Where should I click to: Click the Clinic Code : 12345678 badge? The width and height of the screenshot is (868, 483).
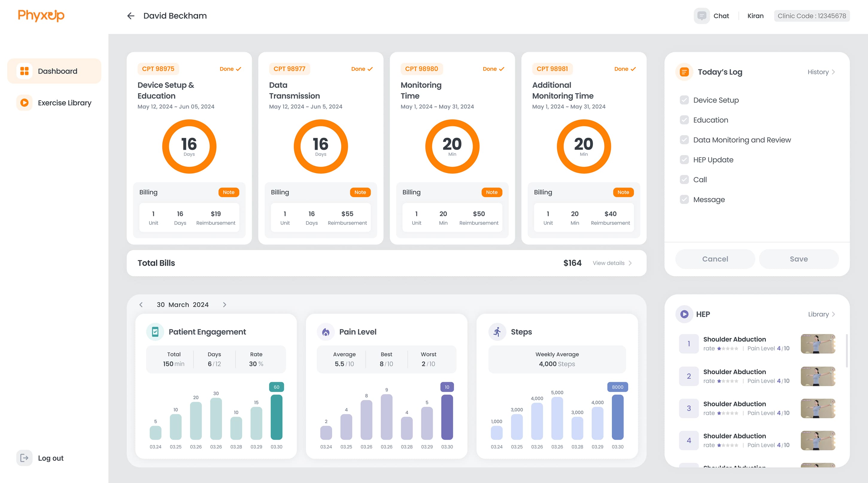tap(812, 16)
